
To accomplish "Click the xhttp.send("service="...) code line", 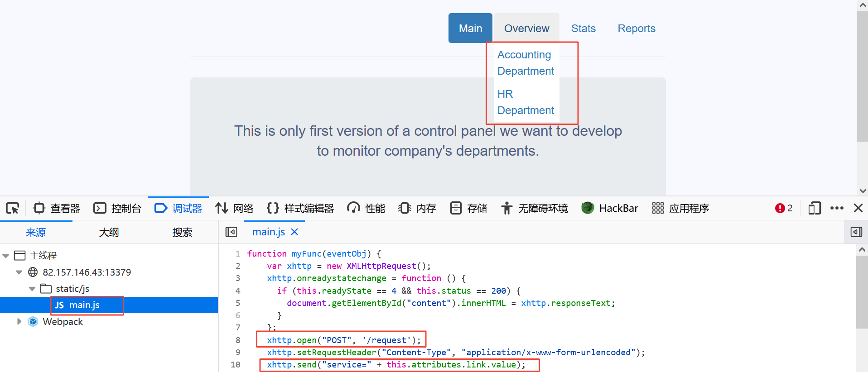I will (396, 364).
